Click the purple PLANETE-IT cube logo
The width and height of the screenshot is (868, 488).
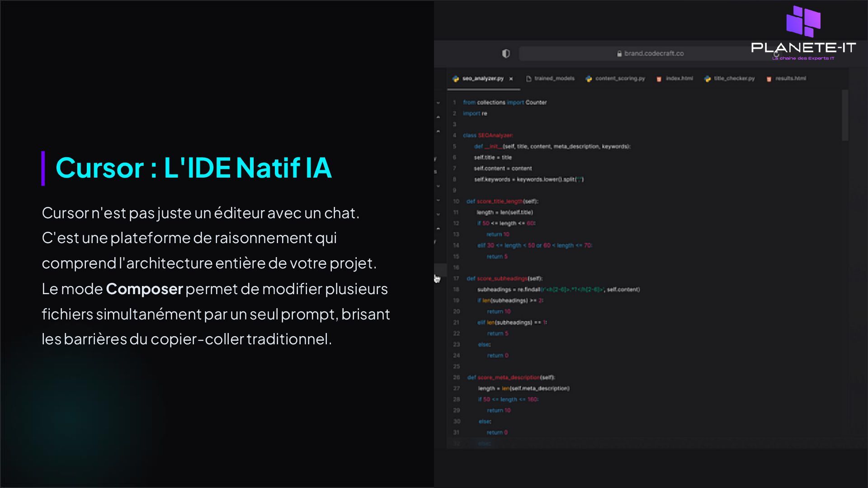click(x=803, y=22)
